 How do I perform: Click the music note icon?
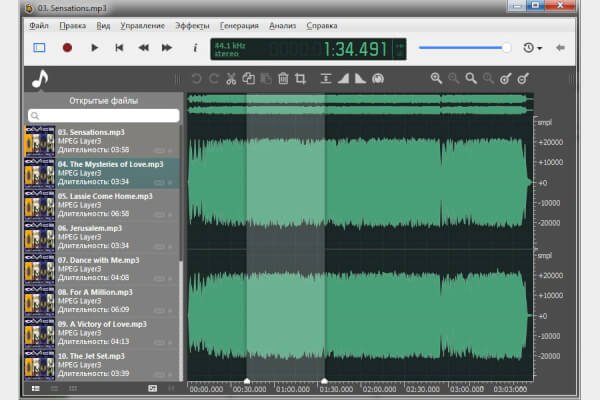point(40,79)
